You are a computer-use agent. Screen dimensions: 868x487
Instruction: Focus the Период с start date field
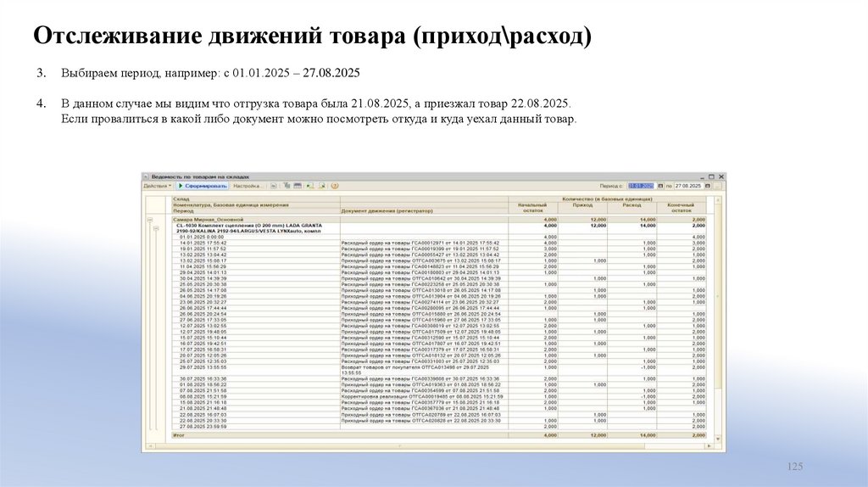(641, 186)
